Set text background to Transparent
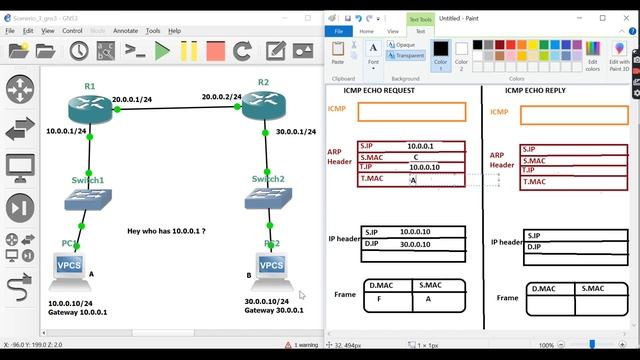 405,55
